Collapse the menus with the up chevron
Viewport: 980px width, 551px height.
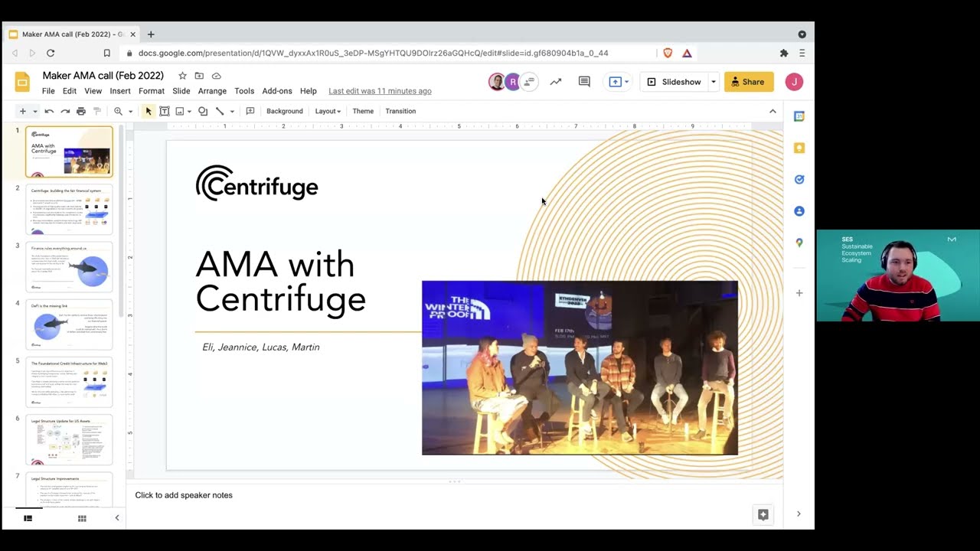pyautogui.click(x=773, y=111)
